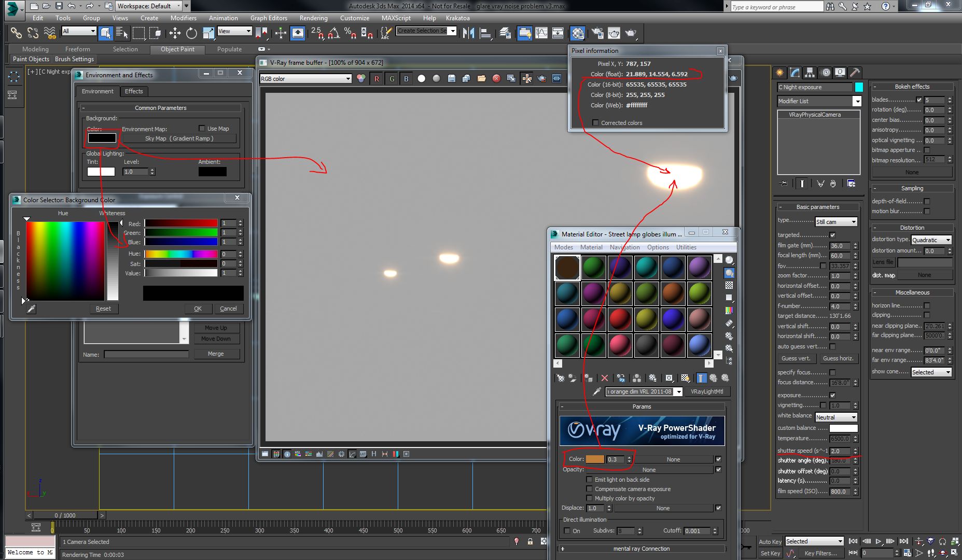Open the Hierarchy command panel tab
This screenshot has height=560, width=962.
coord(810,73)
